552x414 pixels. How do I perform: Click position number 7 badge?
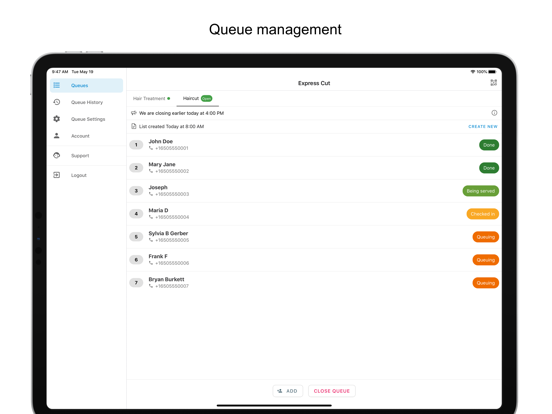pyautogui.click(x=136, y=283)
